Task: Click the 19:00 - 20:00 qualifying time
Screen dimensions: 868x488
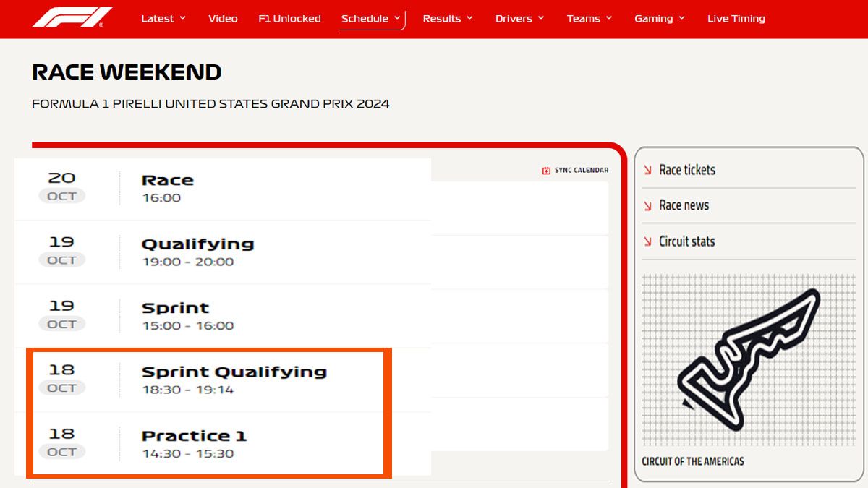Action: click(x=188, y=262)
